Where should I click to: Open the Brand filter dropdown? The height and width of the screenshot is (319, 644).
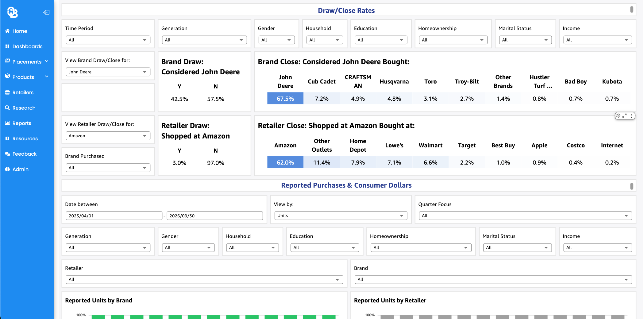point(493,279)
